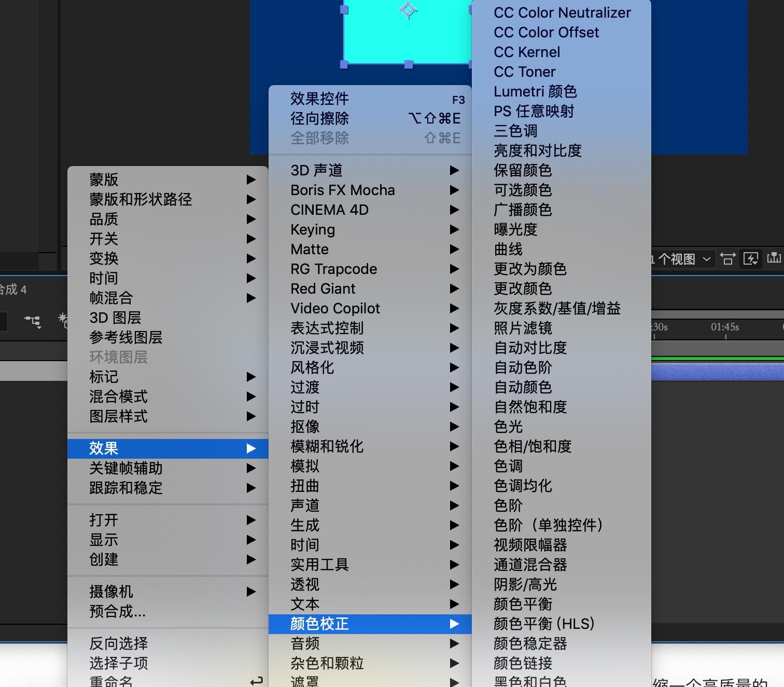Enable the Draft 3D star-cube icon
This screenshot has width=784, height=687.
(64, 321)
